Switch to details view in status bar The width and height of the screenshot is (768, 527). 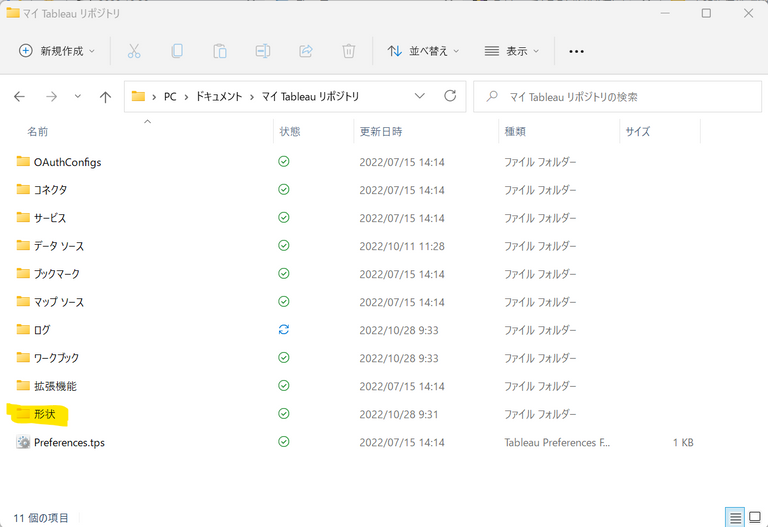[x=735, y=517]
